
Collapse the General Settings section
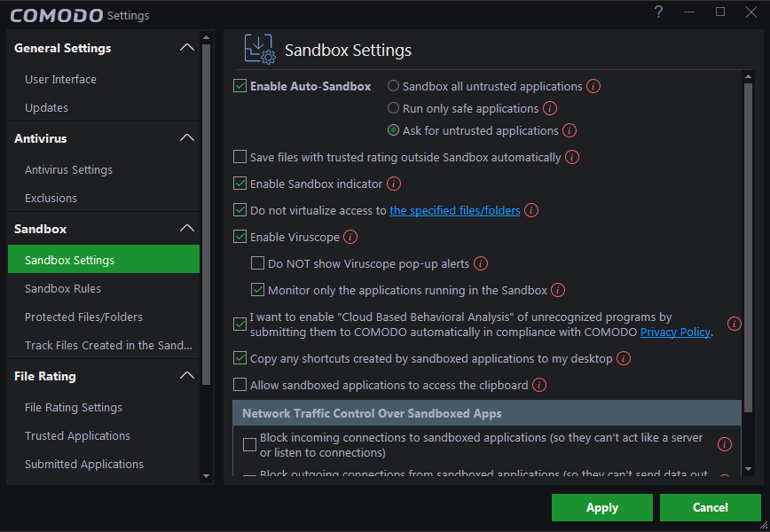pos(186,48)
